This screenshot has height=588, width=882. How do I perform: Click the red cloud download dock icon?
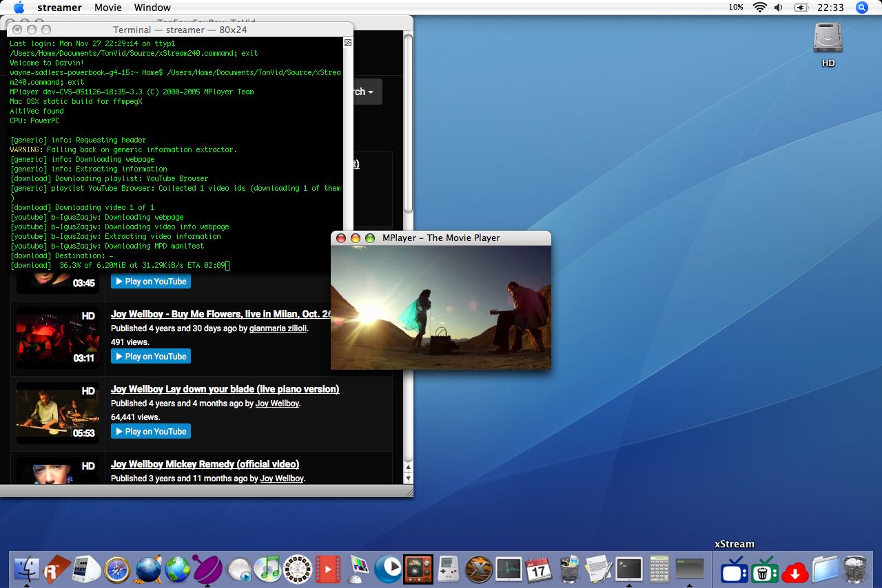pyautogui.click(x=794, y=571)
